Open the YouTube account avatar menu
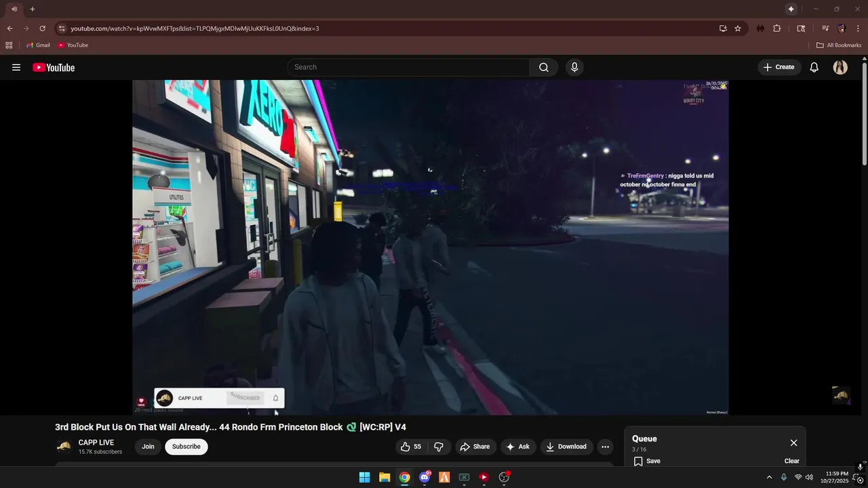 tap(840, 67)
